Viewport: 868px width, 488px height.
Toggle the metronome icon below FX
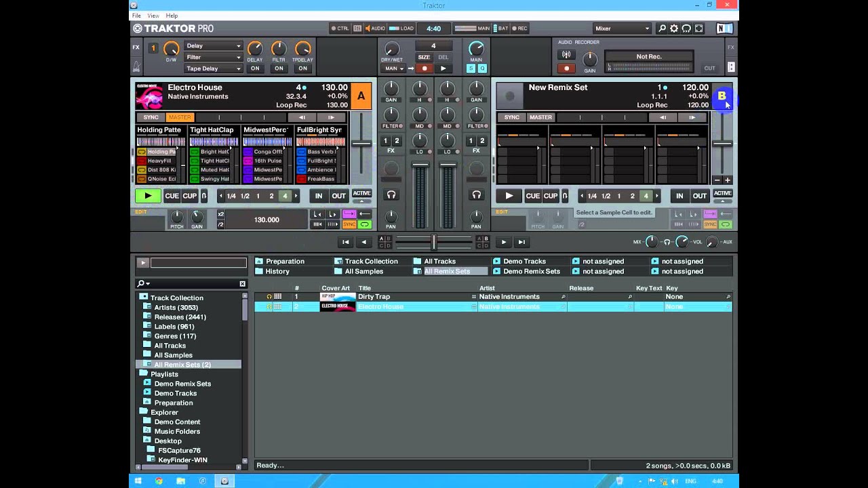click(136, 66)
